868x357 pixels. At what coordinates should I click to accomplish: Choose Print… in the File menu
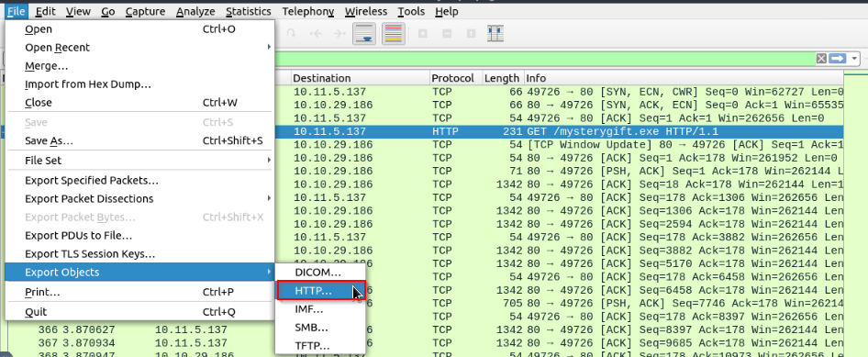139,292
